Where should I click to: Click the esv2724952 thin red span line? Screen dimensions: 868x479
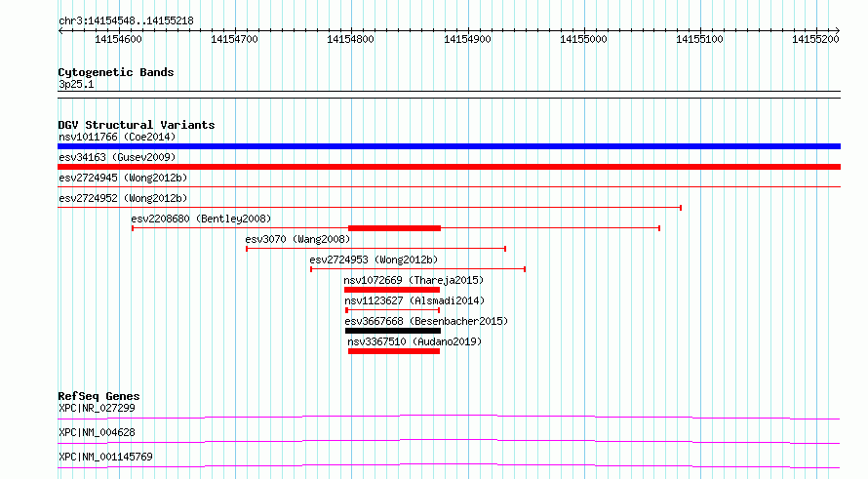370,208
